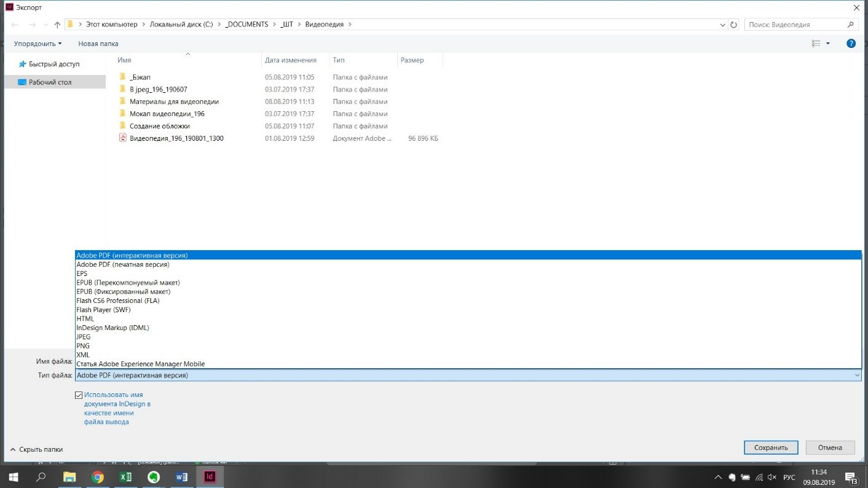
Task: Click the forward navigation arrow
Action: [32, 25]
